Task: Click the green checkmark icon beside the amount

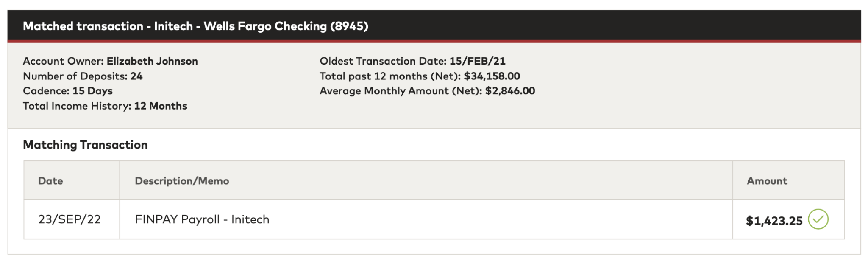Action: [x=818, y=219]
